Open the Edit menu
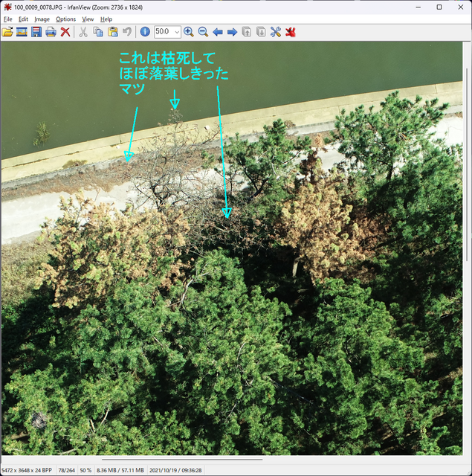 tap(23, 19)
